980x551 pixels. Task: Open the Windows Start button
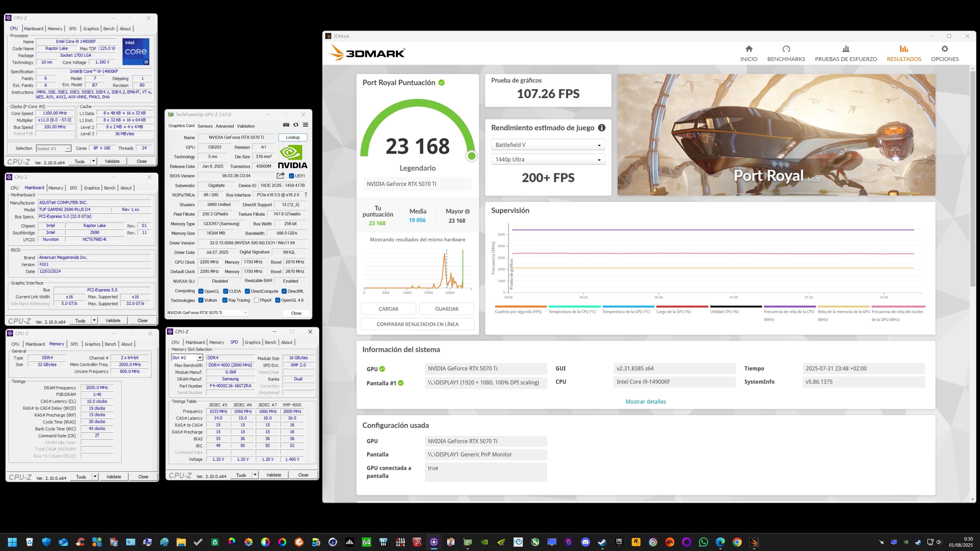(x=12, y=542)
